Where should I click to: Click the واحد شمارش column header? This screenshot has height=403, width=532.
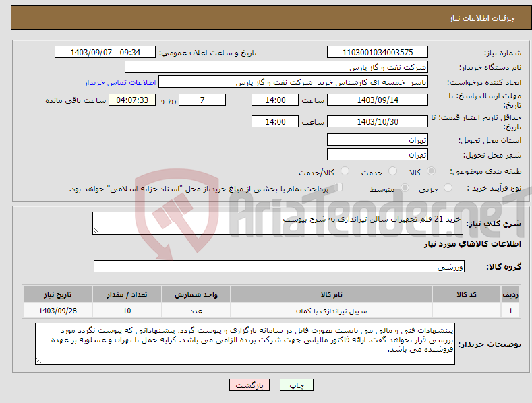pyautogui.click(x=196, y=294)
